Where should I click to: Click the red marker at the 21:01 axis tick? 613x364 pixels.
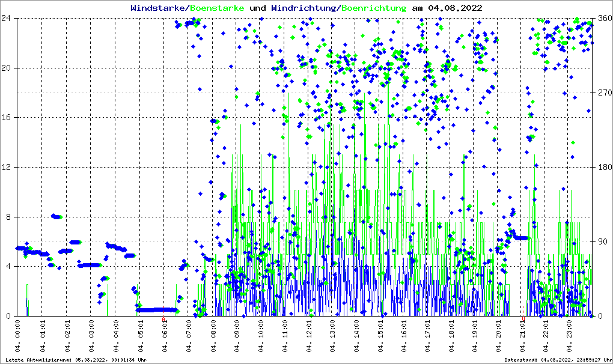tap(523, 319)
